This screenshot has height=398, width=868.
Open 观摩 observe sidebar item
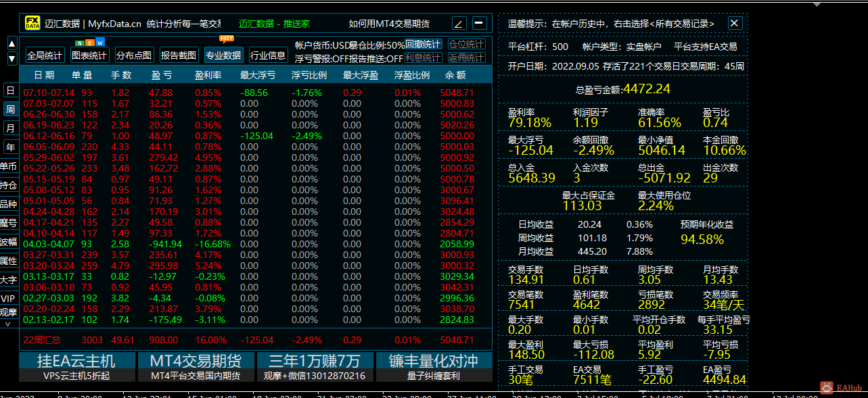click(x=9, y=312)
